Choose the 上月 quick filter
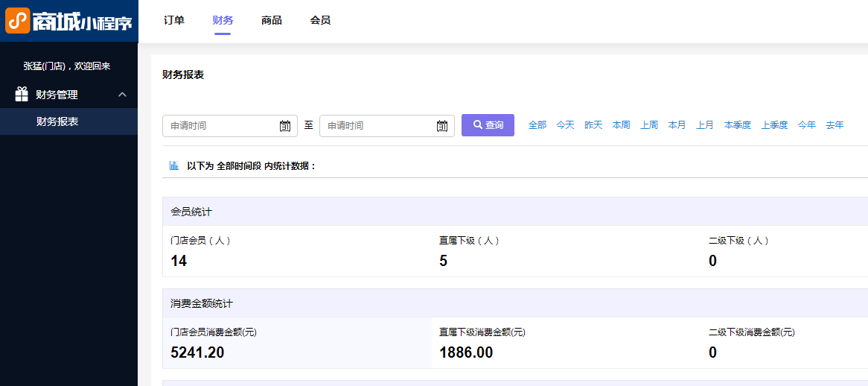This screenshot has height=386, width=868. point(705,125)
